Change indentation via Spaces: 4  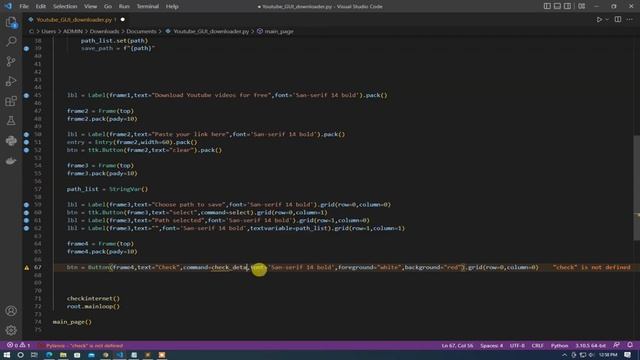(491, 345)
